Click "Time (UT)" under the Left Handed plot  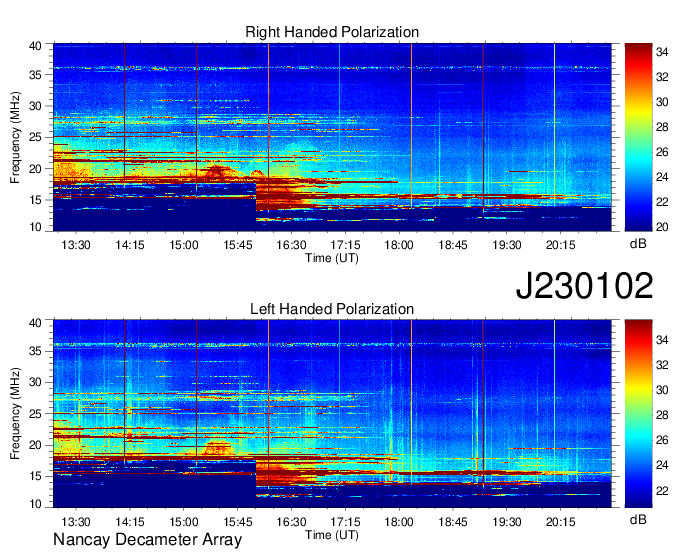point(332,535)
